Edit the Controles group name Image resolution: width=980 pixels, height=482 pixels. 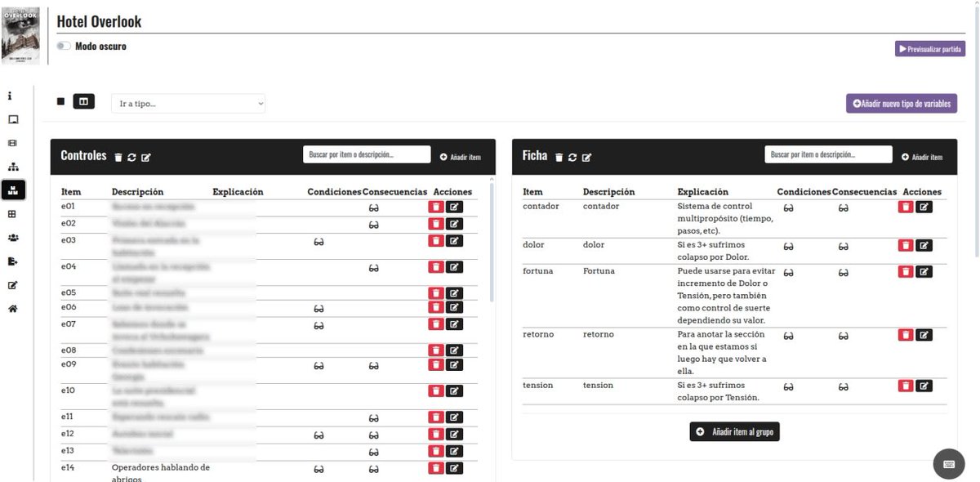146,158
